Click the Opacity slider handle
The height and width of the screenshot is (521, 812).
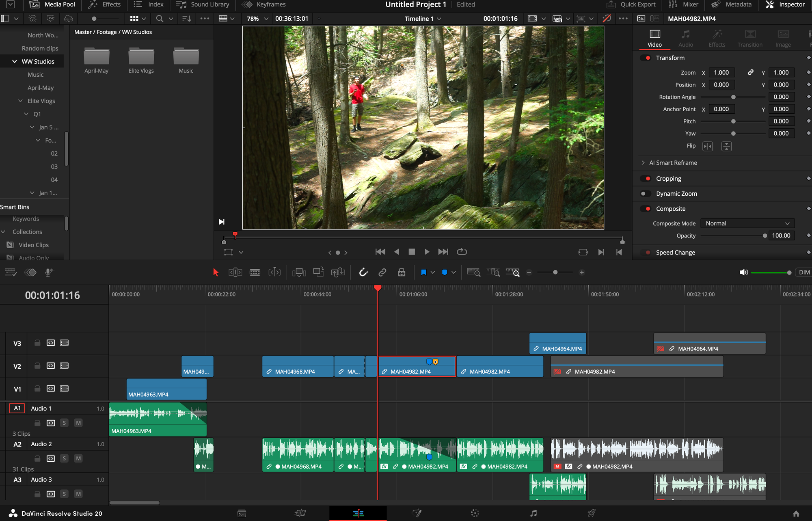tap(765, 236)
